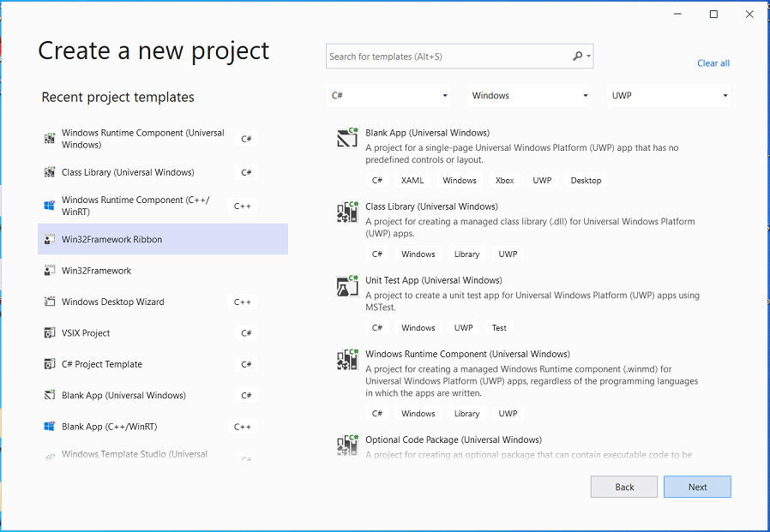
Task: Click the Win32Framework Ribbon template icon
Action: click(x=50, y=240)
